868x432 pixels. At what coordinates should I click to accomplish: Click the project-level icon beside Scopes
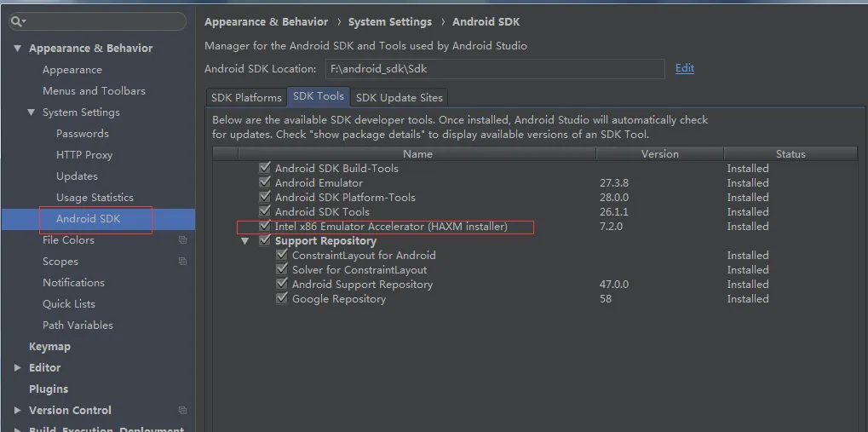182,262
